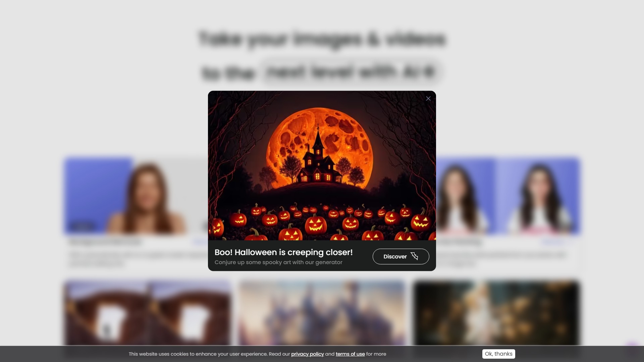Click the 'Boo! Halloween is creeping closer!' heading
The height and width of the screenshot is (362, 644).
coord(283,252)
